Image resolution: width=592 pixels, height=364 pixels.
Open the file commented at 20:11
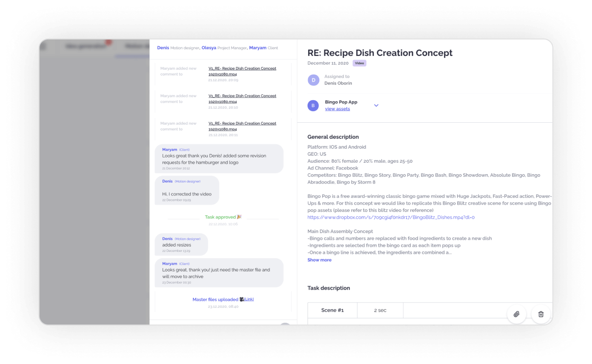tap(242, 126)
